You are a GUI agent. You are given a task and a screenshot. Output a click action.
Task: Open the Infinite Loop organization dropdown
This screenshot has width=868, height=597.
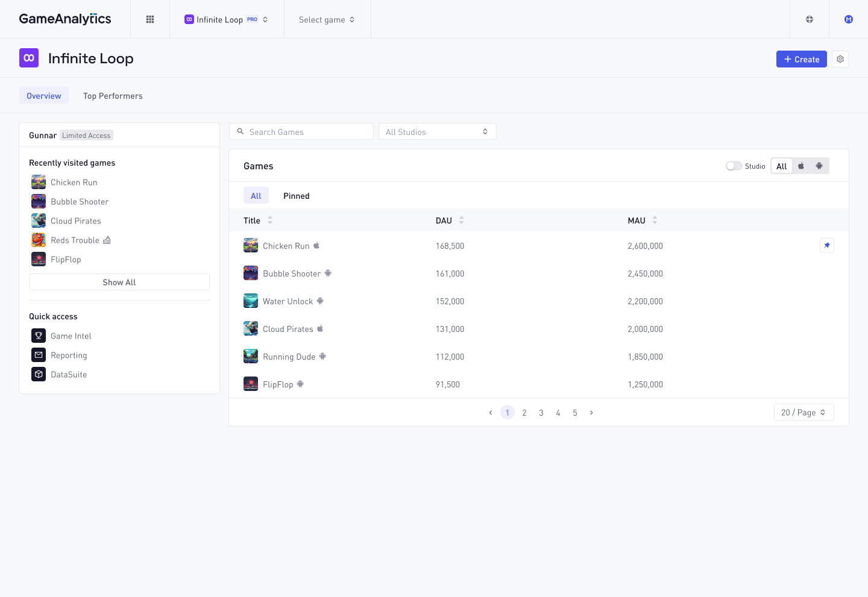pos(226,19)
